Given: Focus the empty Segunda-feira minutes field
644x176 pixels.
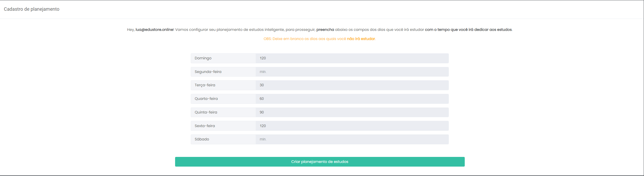Looking at the screenshot, I should [x=352, y=72].
